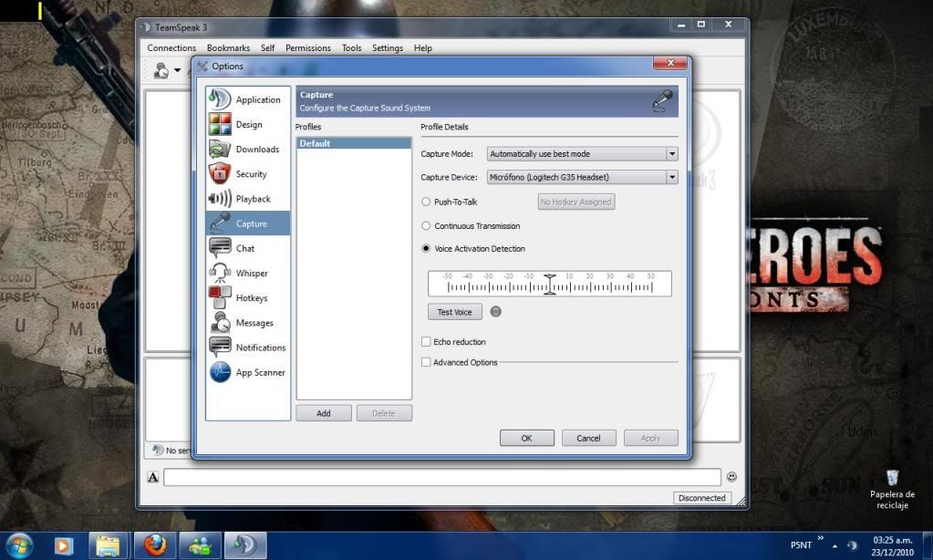The image size is (933, 560).
Task: Open the Chat category icon
Action: pos(220,247)
